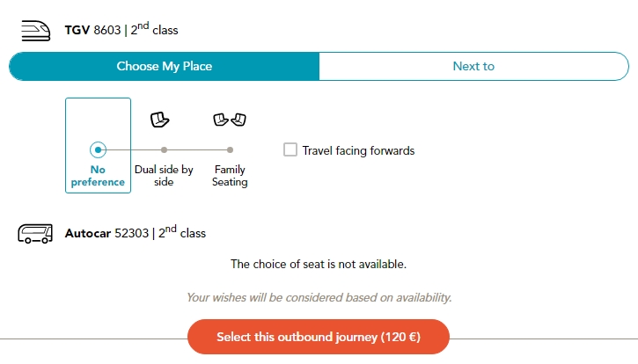The height and width of the screenshot is (364, 638).
Task: Select the Dual side by side radio dot
Action: pos(164,150)
